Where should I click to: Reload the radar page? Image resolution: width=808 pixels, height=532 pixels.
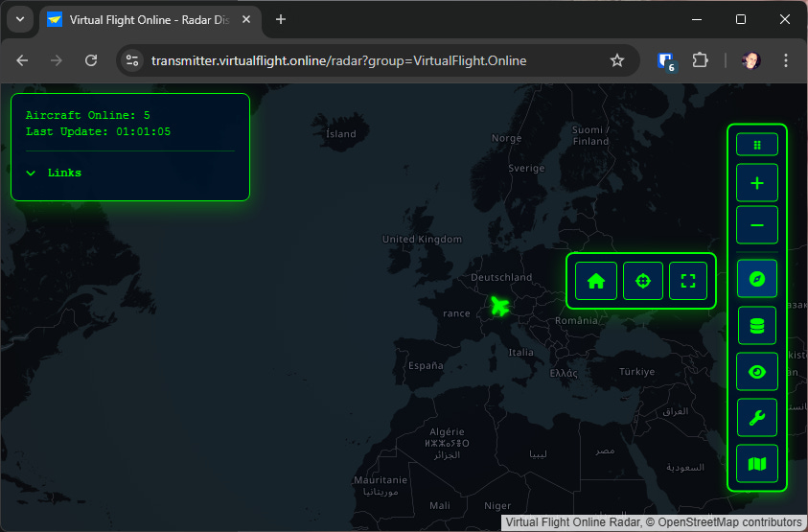(x=91, y=60)
